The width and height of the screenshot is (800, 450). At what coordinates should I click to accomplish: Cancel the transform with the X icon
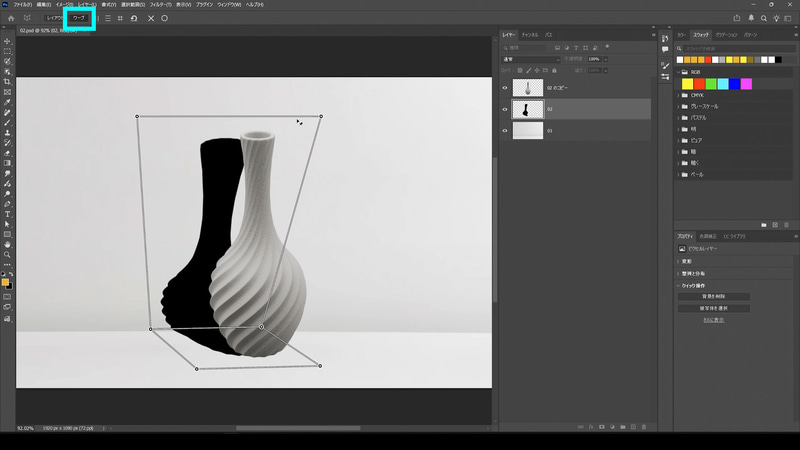coord(151,18)
